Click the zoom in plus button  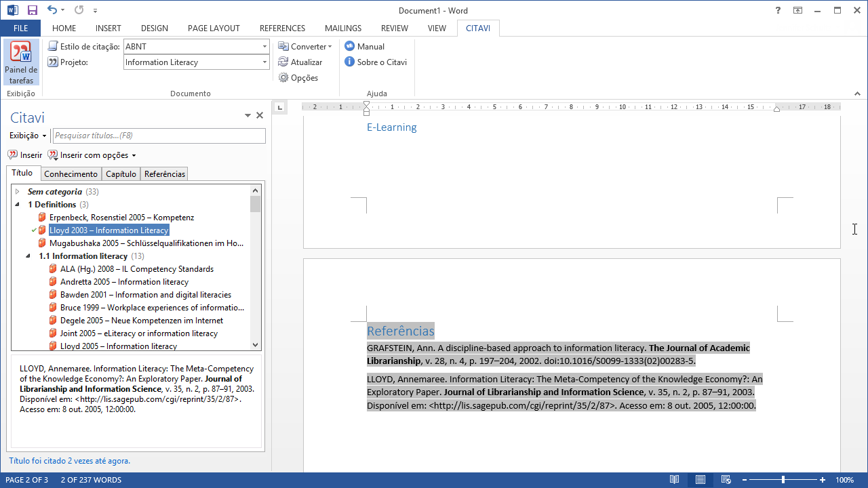coord(823,480)
